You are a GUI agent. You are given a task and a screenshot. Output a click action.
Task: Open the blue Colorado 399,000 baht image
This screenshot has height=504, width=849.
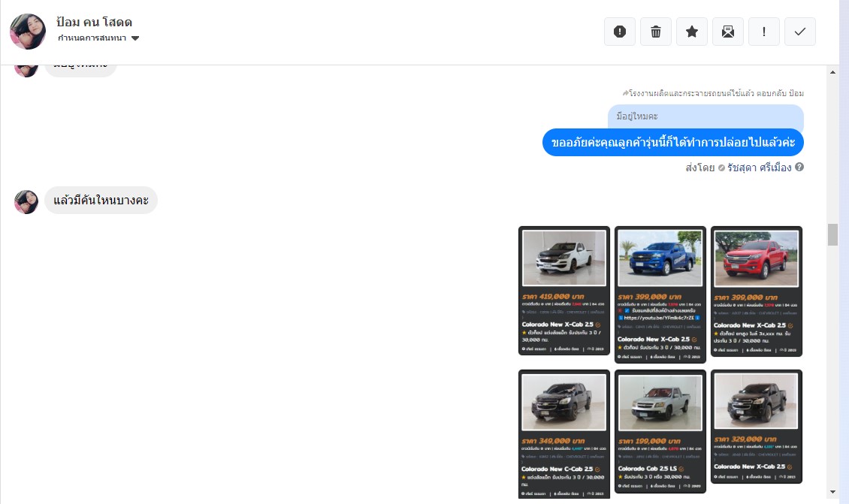pos(660,294)
